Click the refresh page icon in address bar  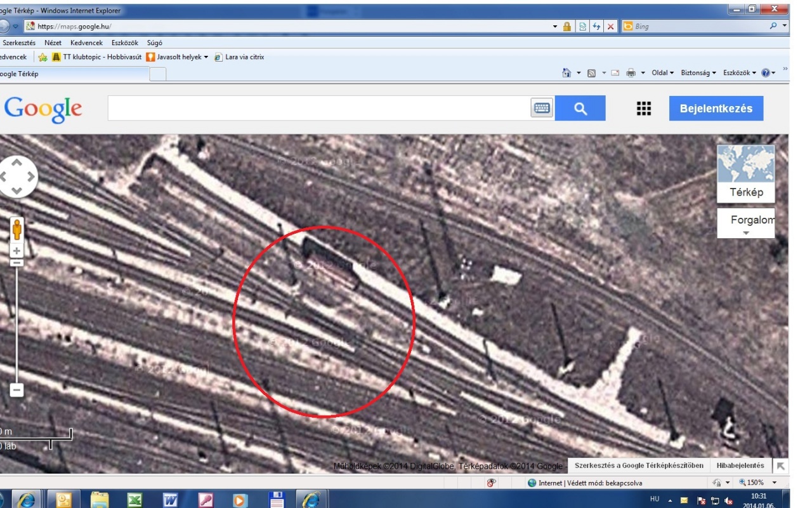(596, 27)
